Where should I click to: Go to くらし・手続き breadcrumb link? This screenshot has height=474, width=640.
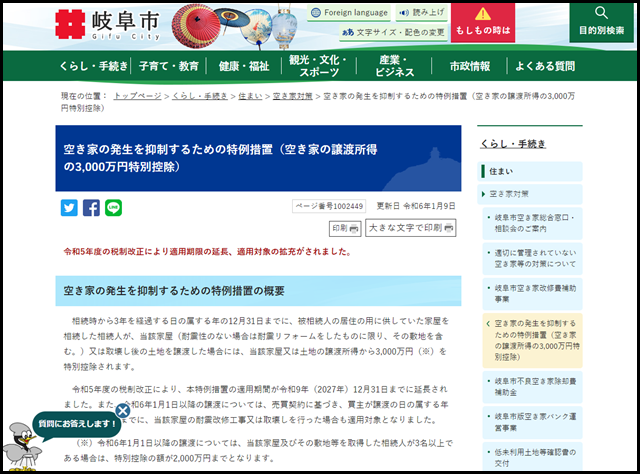coord(200,96)
